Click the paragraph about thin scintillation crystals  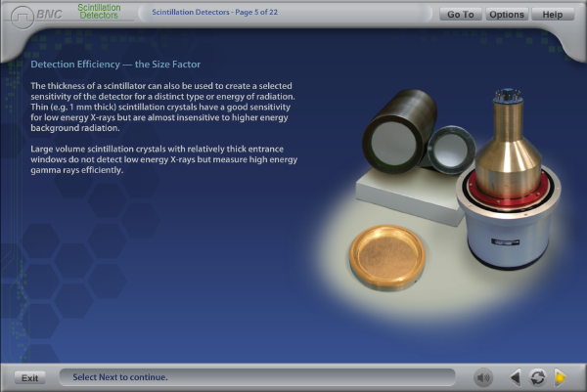click(162, 107)
